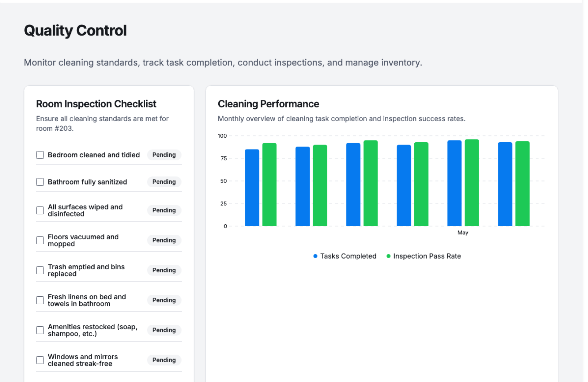
Task: Click the green Inspection Pass Rate legend dot
Action: 388,256
